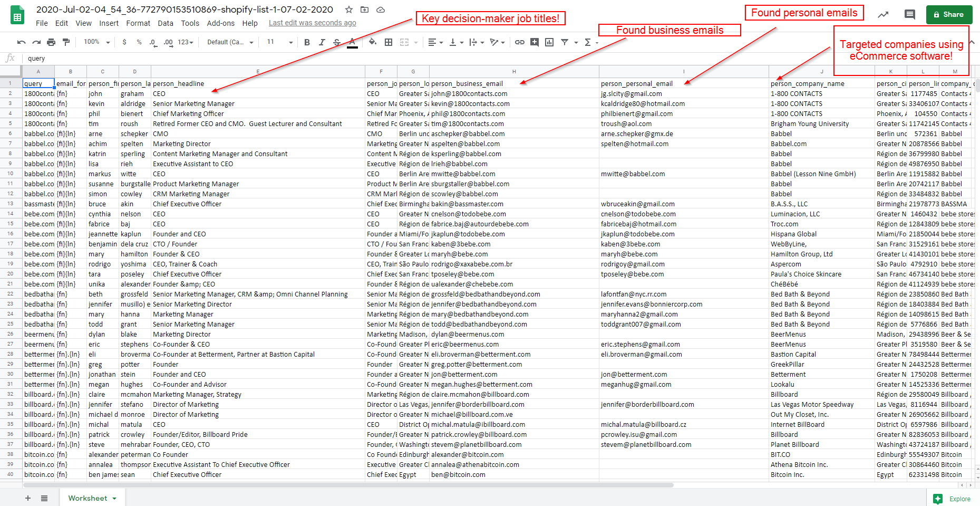Screen dimensions: 980x506
Task: Open Worksheet tab options arrow
Action: (114, 499)
